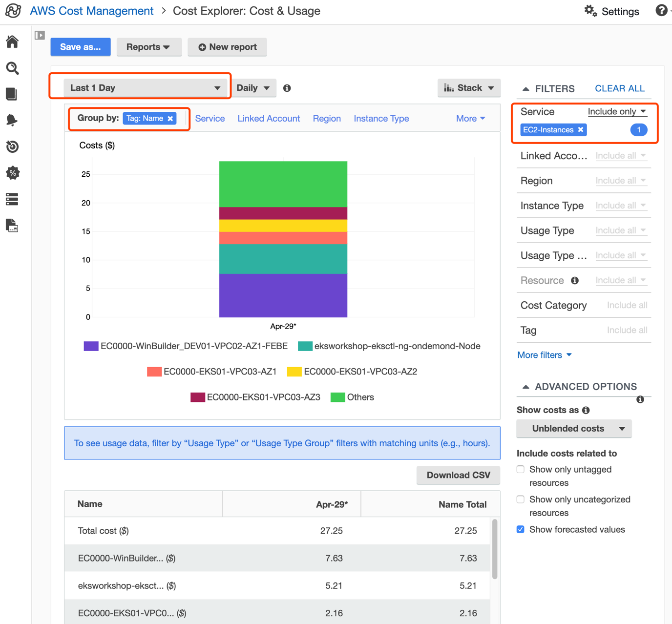Image resolution: width=672 pixels, height=624 pixels.
Task: Expand More filters
Action: click(x=545, y=355)
